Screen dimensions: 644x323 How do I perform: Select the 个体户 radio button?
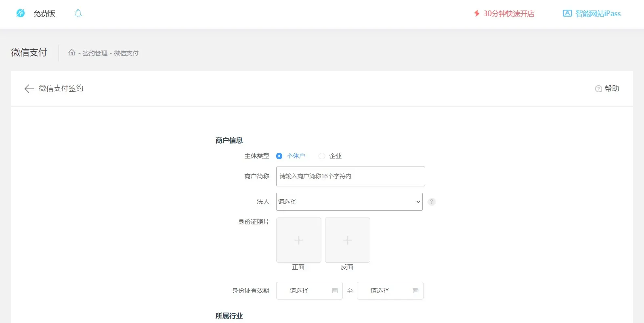[279, 156]
